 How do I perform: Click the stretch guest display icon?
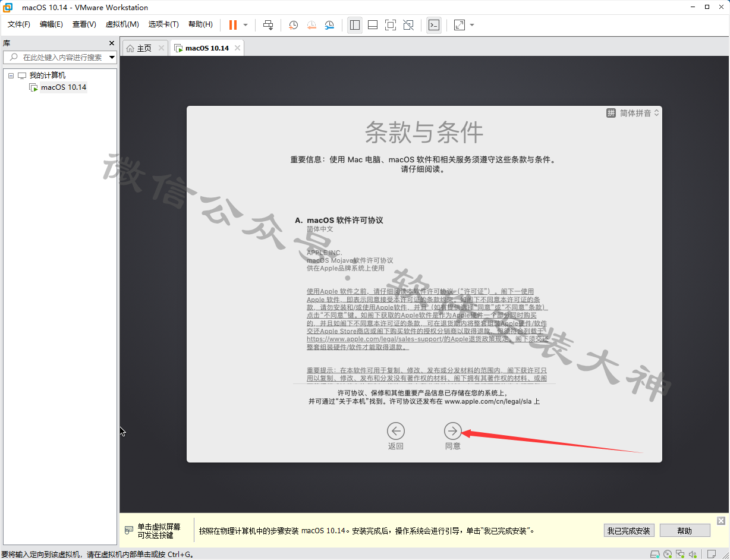[x=460, y=25]
